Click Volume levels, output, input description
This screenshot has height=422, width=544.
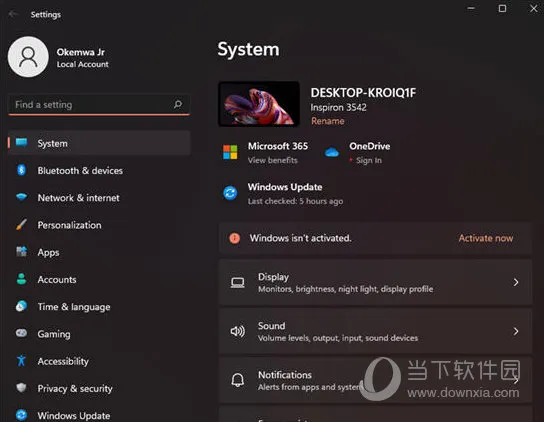[x=338, y=338]
